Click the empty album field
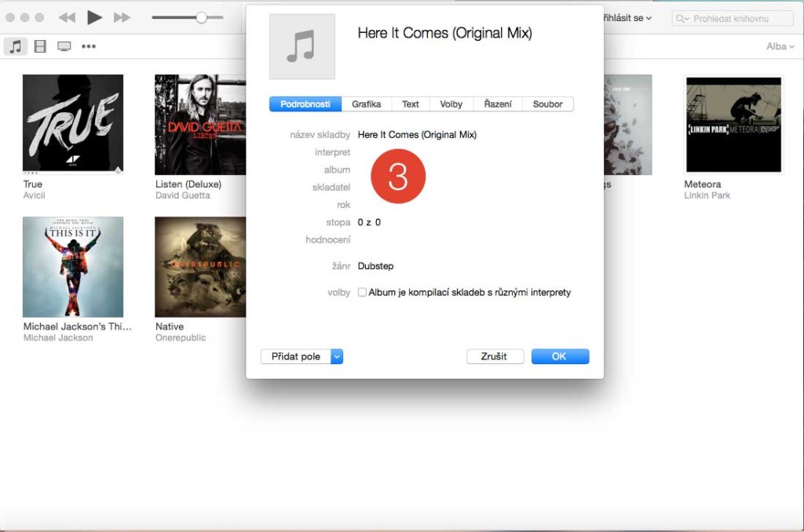The width and height of the screenshot is (804, 532). [464, 169]
